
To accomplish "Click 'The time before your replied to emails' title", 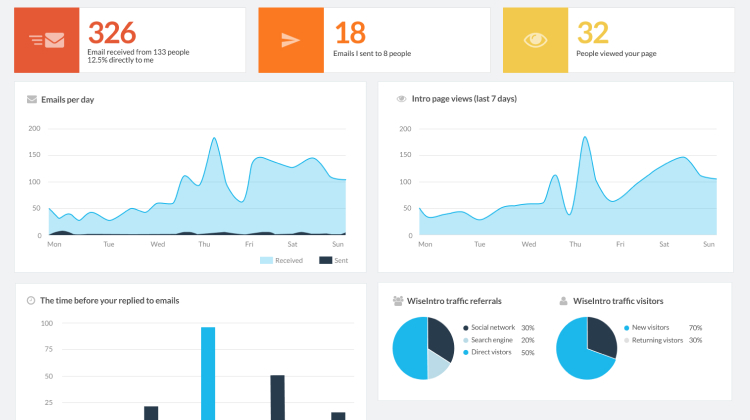I will pos(110,300).
